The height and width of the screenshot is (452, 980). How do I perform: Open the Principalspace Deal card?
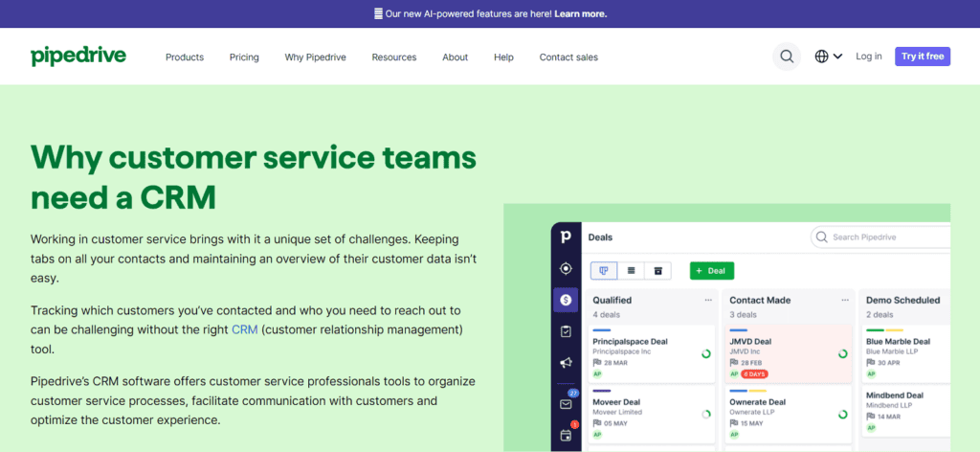[653, 353]
